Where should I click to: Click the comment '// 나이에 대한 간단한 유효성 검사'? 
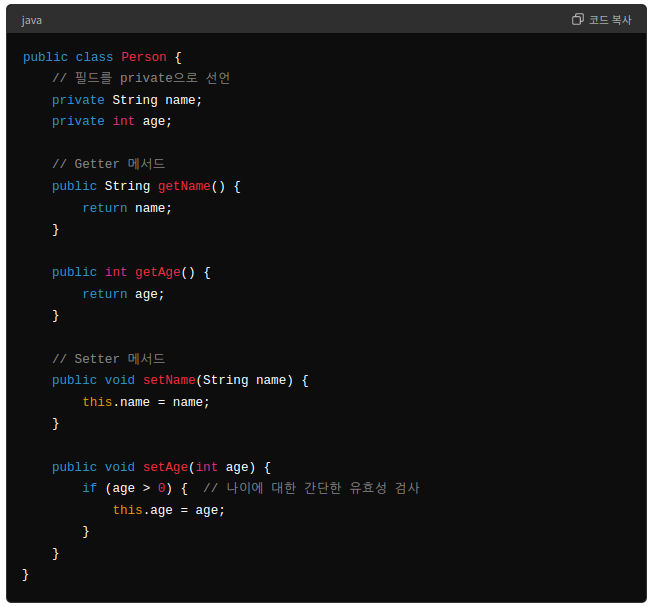coord(311,488)
